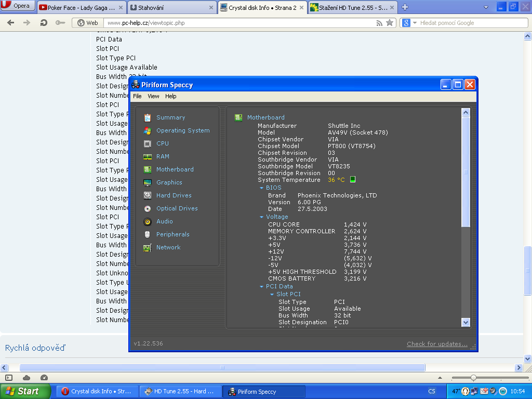Click the Gmail envelope icon in system tray
This screenshot has height=399, width=532.
point(484,391)
